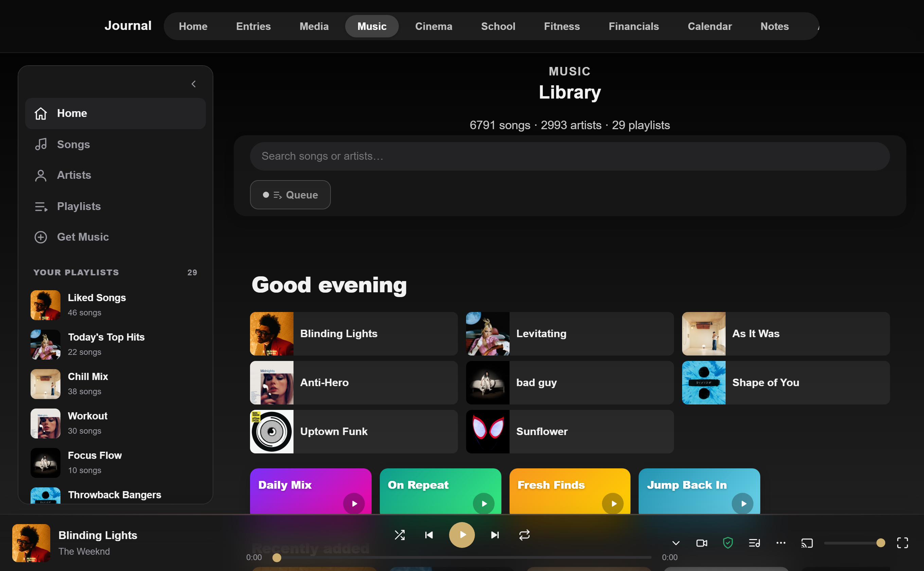Screen dimensions: 924x571
Task: Play the Jump Back In card
Action: 743,503
